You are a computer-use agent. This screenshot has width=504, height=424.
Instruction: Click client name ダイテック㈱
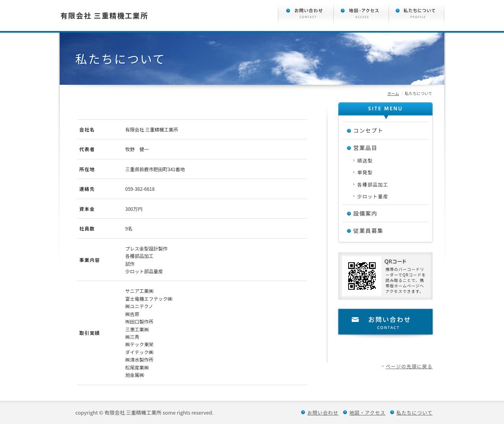point(139,353)
